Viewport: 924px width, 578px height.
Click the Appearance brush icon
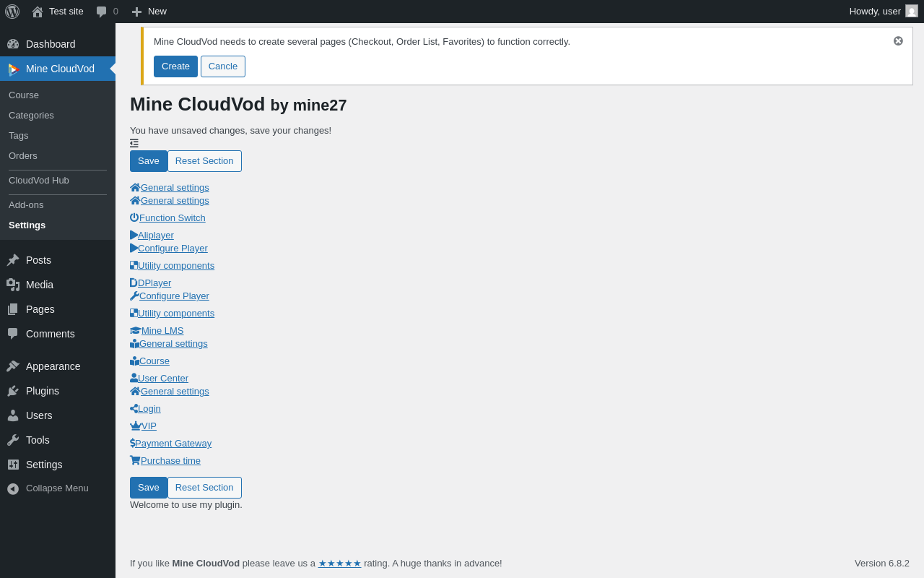(13, 366)
